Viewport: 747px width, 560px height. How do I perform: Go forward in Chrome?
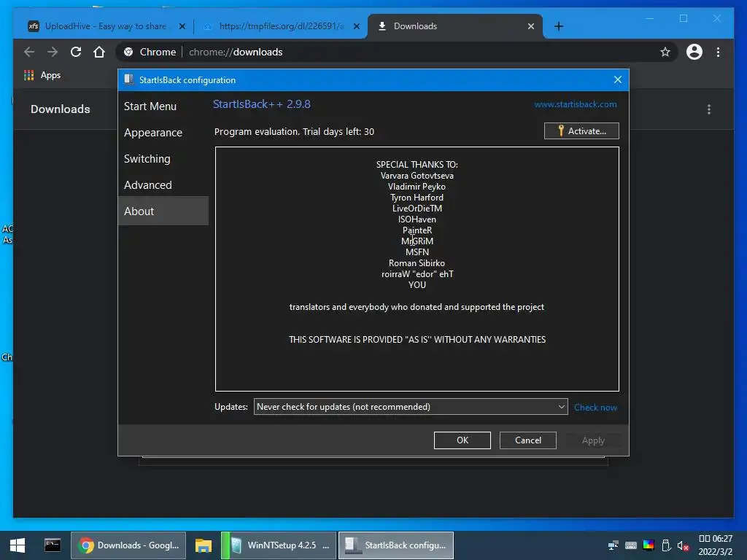coord(53,52)
